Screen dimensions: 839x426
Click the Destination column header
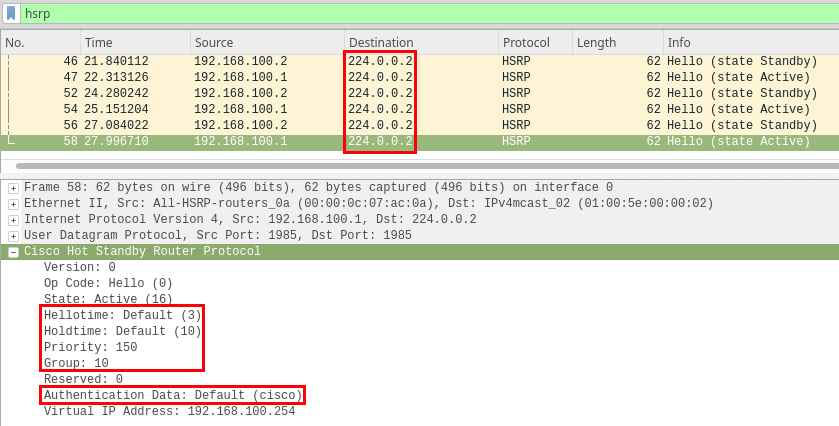(420, 43)
